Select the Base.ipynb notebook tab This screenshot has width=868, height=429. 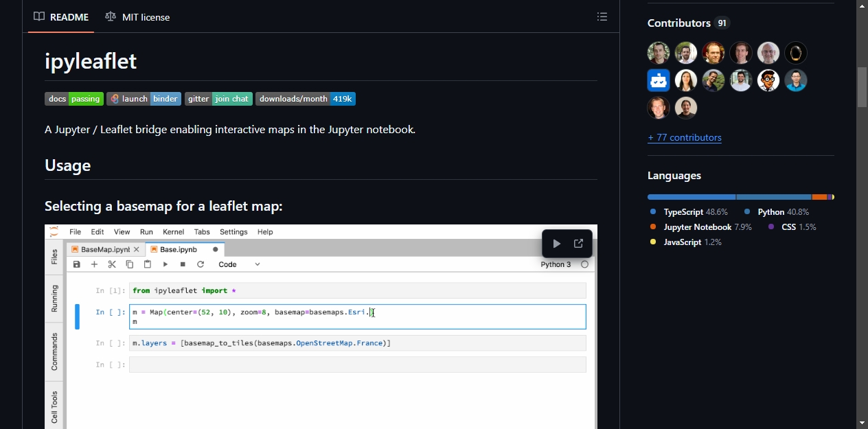[x=185, y=250]
